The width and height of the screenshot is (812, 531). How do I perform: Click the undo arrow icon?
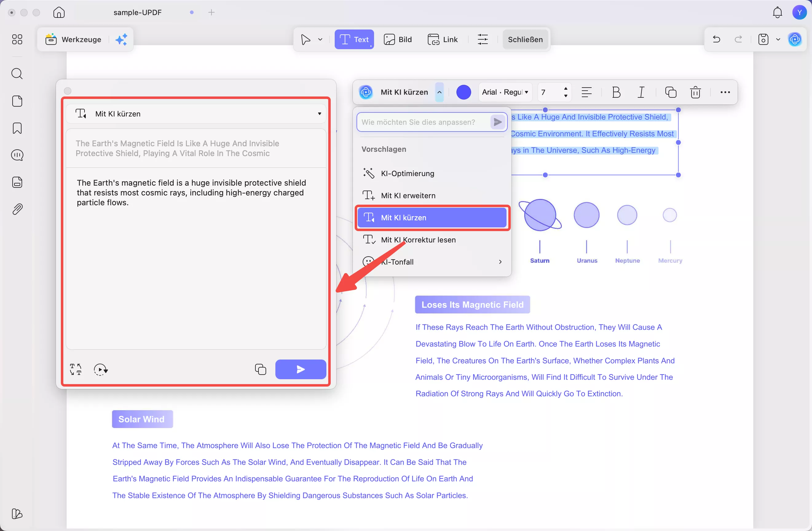(716, 40)
